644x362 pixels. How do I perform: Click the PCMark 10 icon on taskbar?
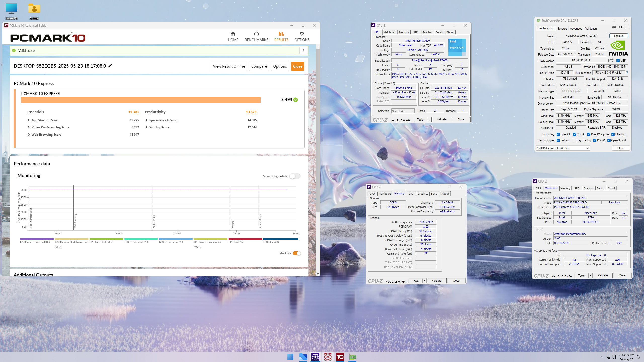point(340,357)
